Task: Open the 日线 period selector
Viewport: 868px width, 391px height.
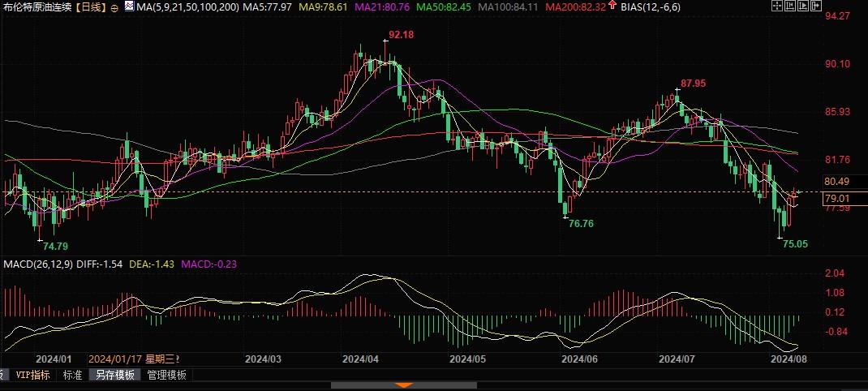Action: (x=91, y=7)
